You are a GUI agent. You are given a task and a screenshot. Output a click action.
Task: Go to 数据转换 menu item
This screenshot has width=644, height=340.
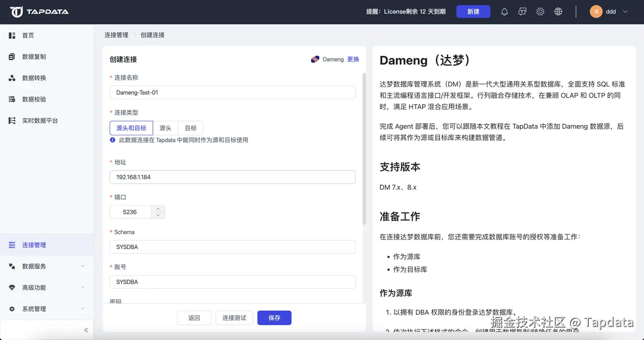point(47,78)
